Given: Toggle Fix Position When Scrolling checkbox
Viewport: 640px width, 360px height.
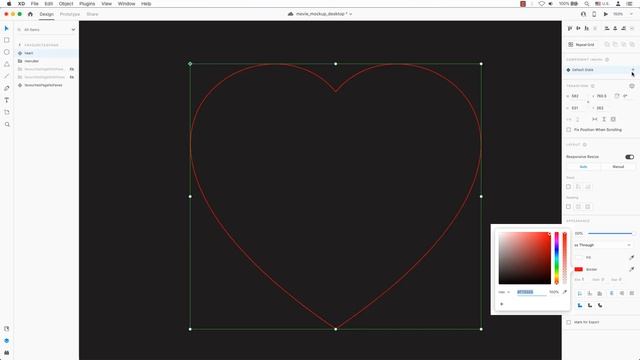Looking at the screenshot, I should coord(569,130).
